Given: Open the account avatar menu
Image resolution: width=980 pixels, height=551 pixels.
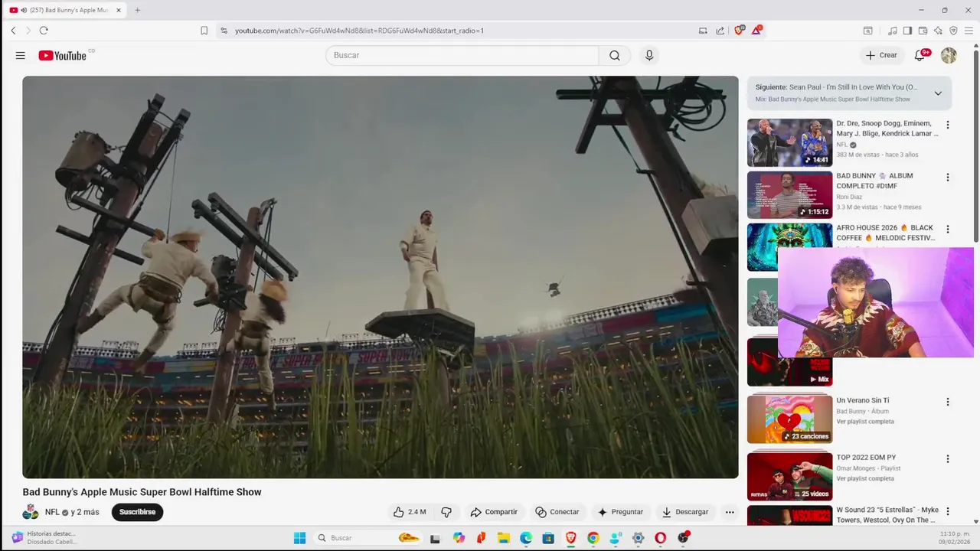Looking at the screenshot, I should 949,55.
